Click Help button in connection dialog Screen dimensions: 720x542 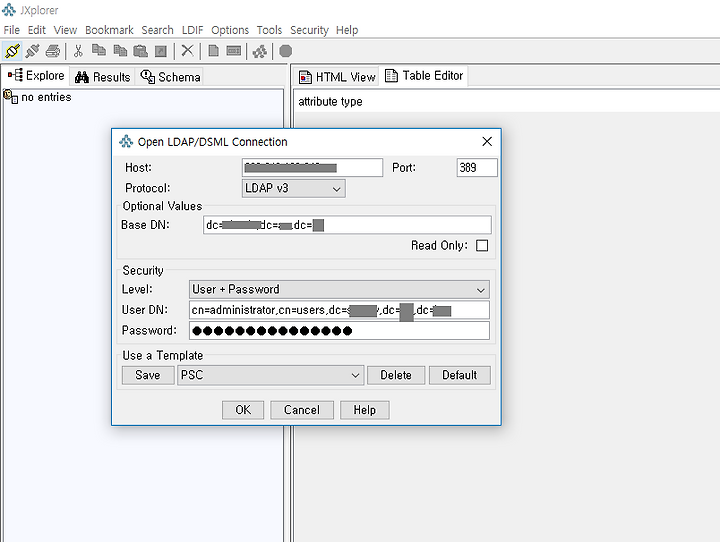[365, 410]
